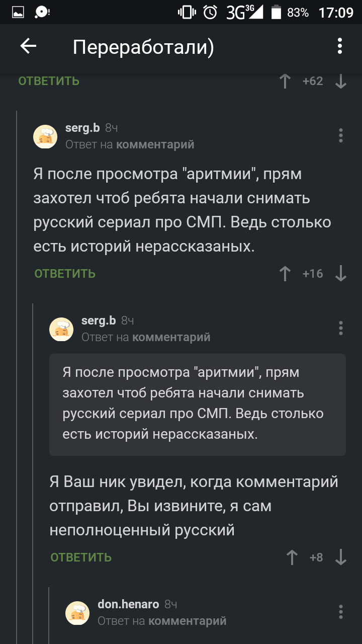Upvote the comment rated +16
Viewport: 362px width, 644px height.
285,274
